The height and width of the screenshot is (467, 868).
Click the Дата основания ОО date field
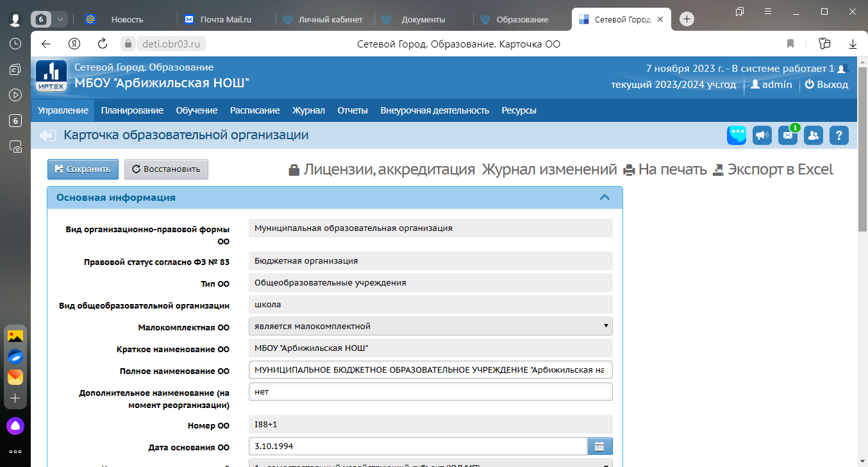(x=418, y=446)
